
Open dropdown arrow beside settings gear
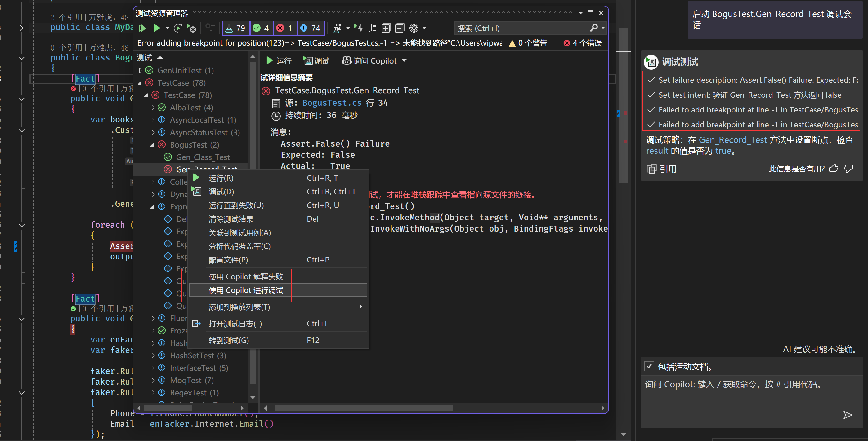(x=424, y=28)
